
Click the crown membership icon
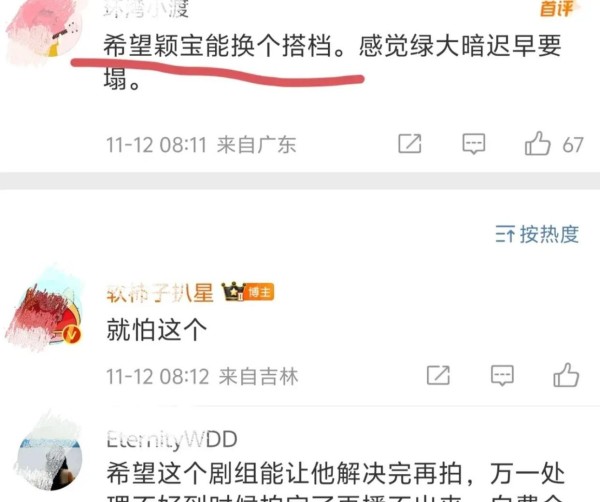(x=233, y=292)
